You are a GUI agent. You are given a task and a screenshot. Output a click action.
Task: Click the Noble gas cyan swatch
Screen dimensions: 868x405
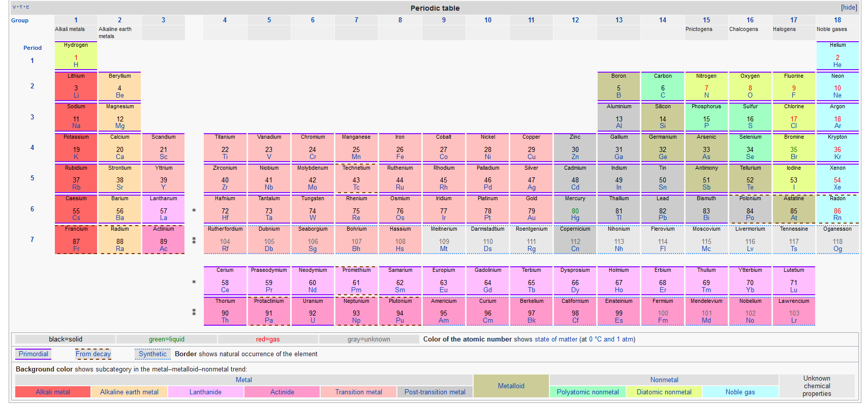(x=740, y=392)
